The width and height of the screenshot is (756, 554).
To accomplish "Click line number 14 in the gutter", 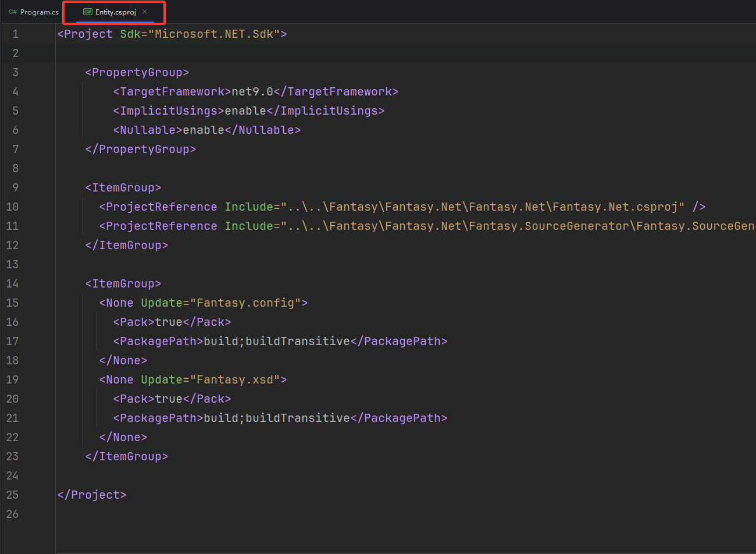I will (13, 284).
